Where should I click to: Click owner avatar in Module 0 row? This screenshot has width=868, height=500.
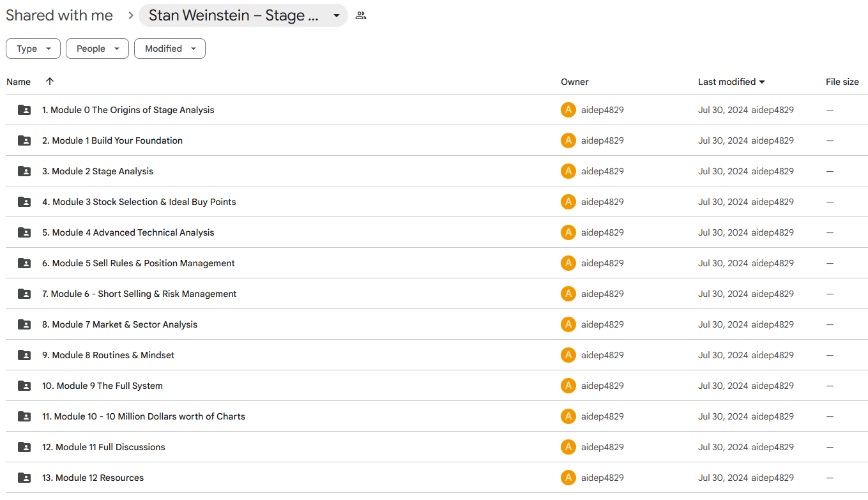point(568,110)
